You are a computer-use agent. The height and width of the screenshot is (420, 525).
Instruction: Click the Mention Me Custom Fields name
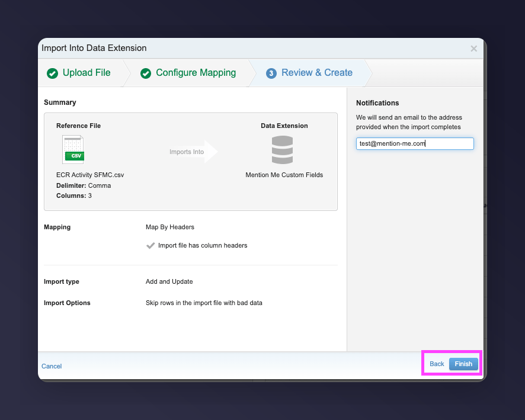[284, 175]
